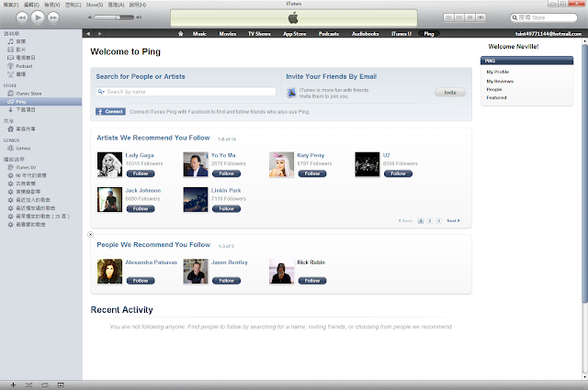
Task: Click the low-volume speaker icon
Action: [90, 17]
